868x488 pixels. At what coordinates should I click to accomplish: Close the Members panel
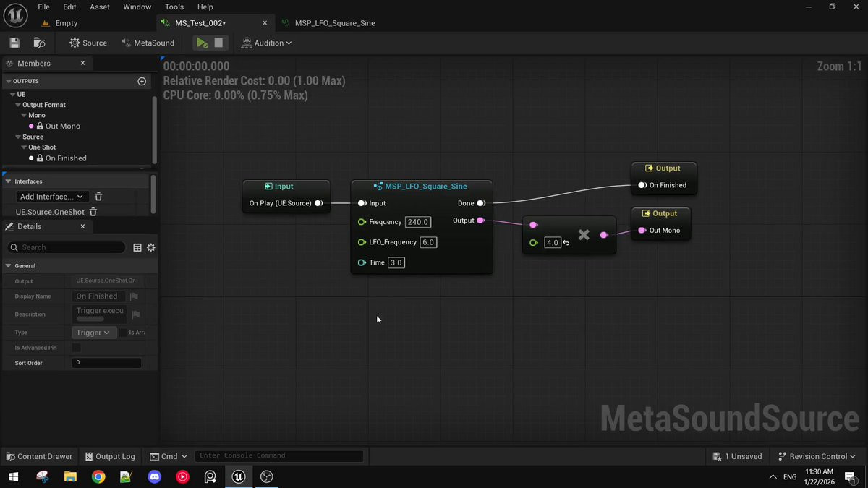pyautogui.click(x=82, y=63)
